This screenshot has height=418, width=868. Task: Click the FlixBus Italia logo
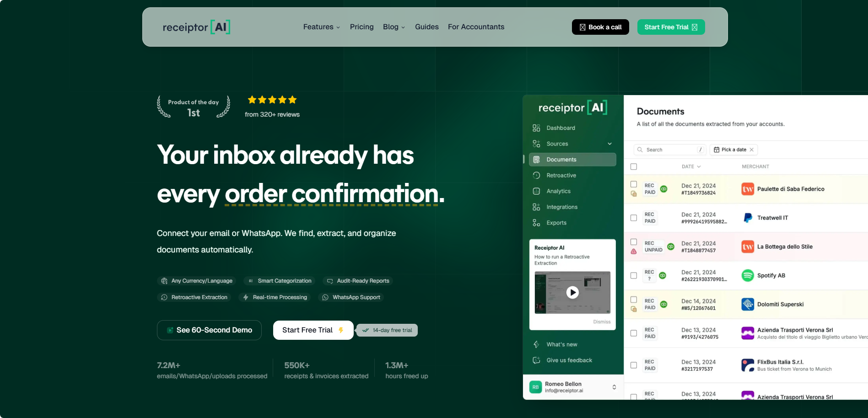coord(748,365)
